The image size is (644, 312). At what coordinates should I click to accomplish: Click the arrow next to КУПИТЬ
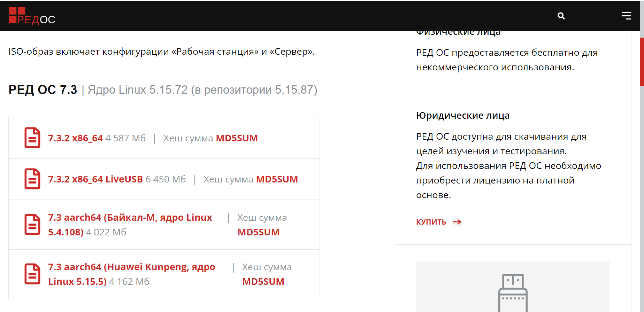click(x=457, y=222)
